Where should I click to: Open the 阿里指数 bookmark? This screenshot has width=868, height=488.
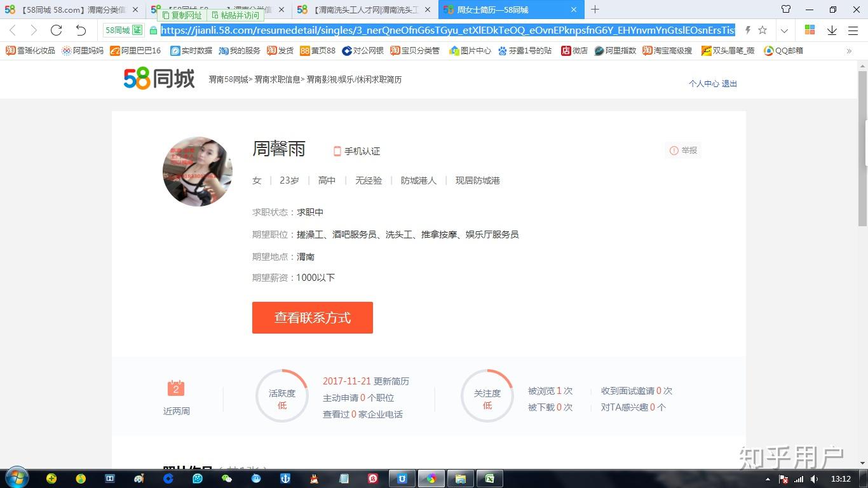615,50
